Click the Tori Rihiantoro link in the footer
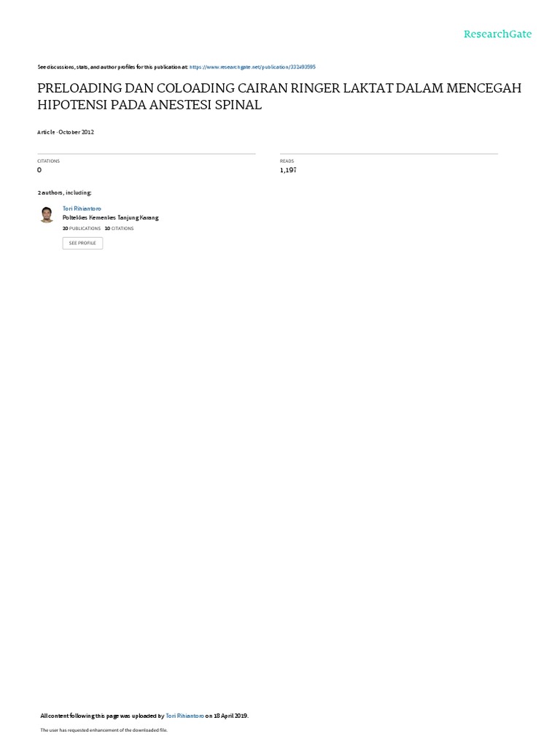Viewport: 560px width, 747px height. [x=184, y=716]
